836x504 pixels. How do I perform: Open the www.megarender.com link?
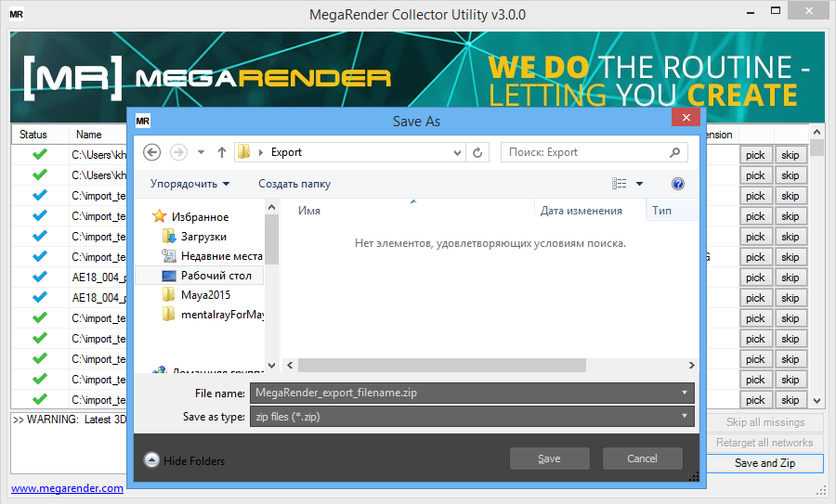(x=67, y=488)
